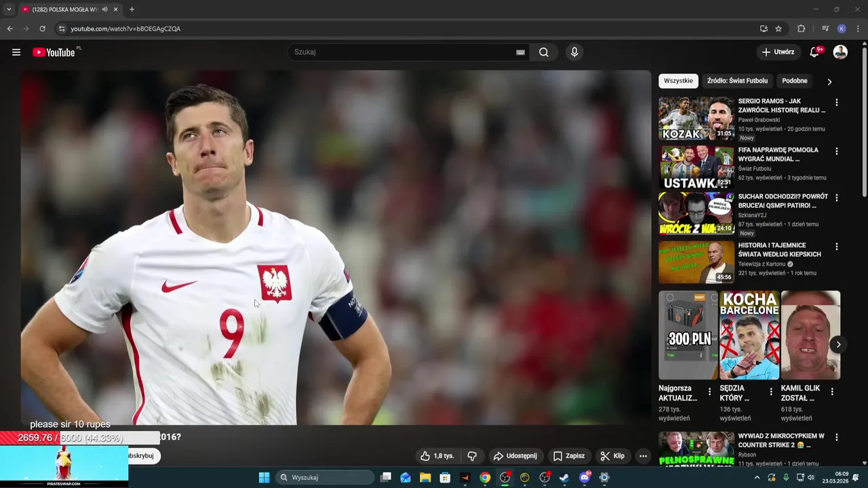Install app icon in address bar

pyautogui.click(x=764, y=28)
